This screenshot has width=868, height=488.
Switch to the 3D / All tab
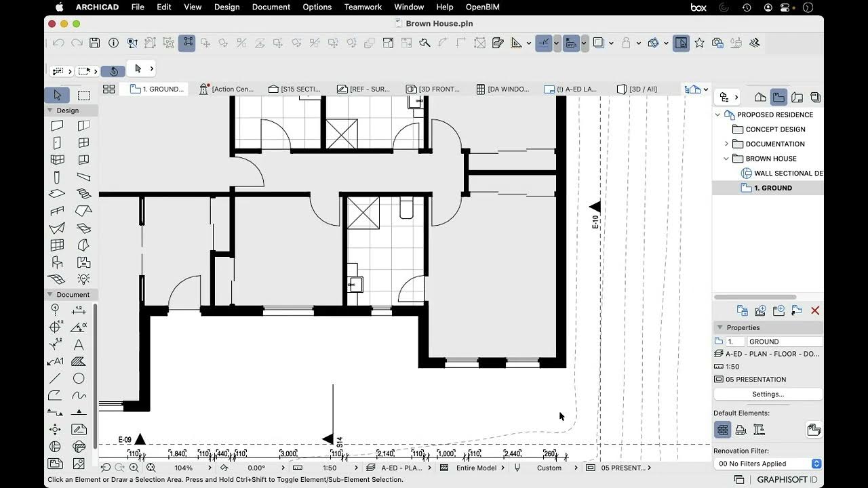point(637,89)
